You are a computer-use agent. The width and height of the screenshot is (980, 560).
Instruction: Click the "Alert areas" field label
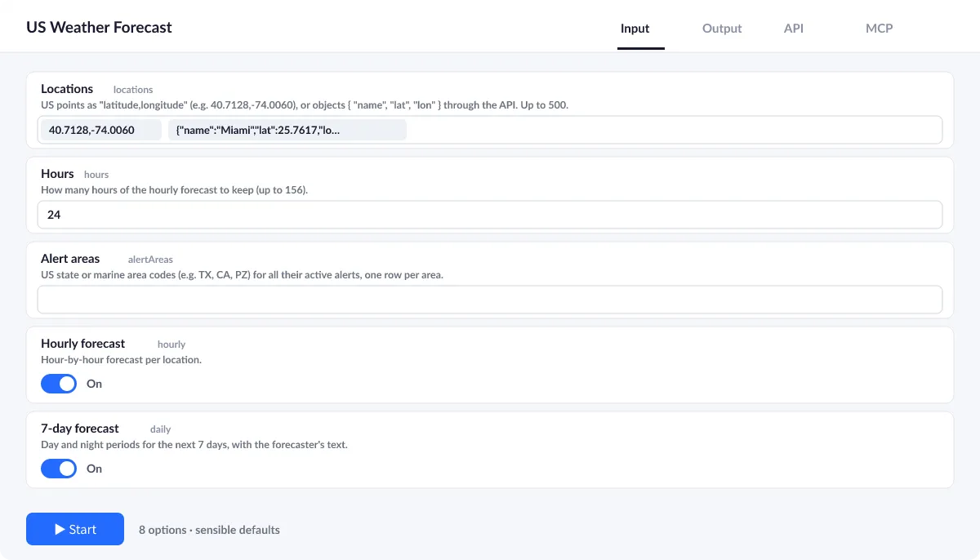click(70, 259)
